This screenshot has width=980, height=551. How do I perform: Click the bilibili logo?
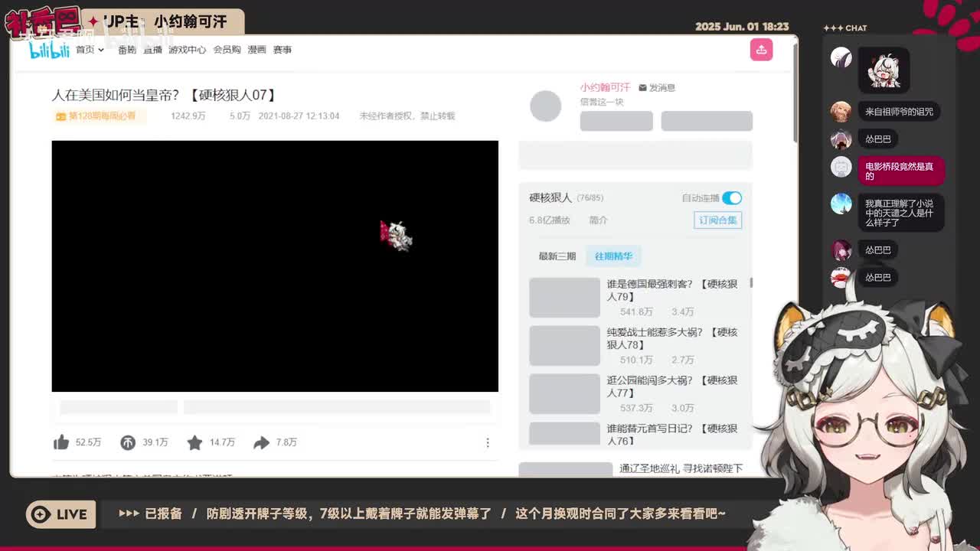tap(49, 50)
